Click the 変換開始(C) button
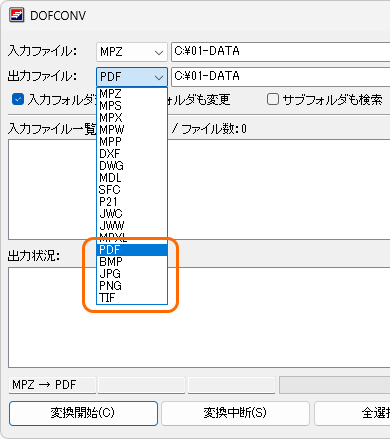Image resolution: width=390 pixels, height=439 pixels. 83,413
